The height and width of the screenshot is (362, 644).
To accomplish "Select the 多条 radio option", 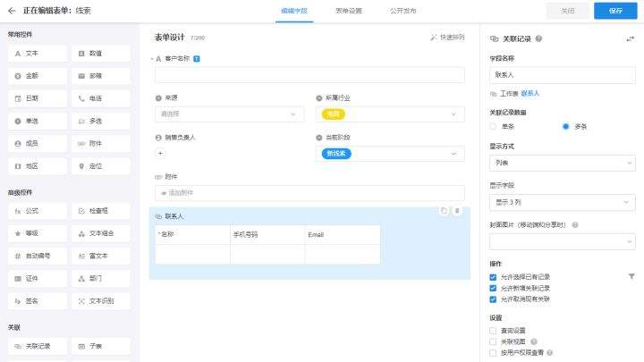I will (565, 126).
